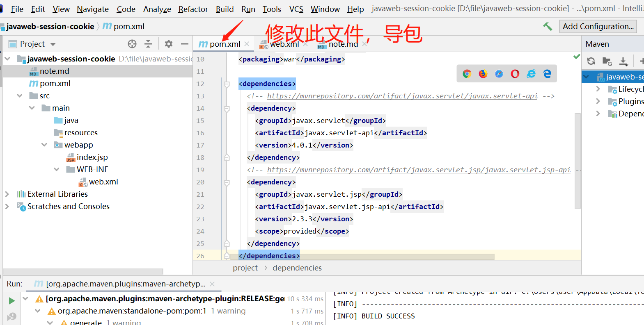Viewport: 644px width, 325px height.
Task: Click editor vertical scrollbar
Action: (x=578, y=161)
